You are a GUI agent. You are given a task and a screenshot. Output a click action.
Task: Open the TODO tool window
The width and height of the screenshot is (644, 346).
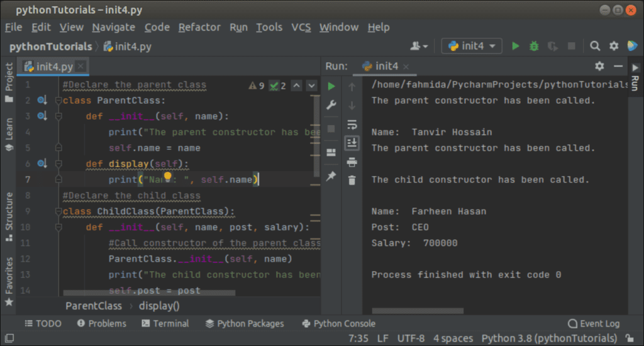pyautogui.click(x=43, y=323)
